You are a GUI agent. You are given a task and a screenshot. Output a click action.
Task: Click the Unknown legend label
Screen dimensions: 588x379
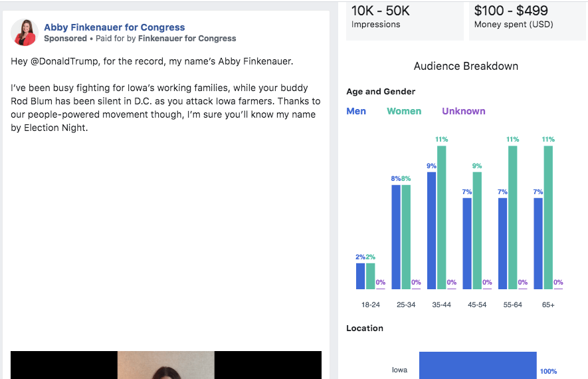point(463,111)
